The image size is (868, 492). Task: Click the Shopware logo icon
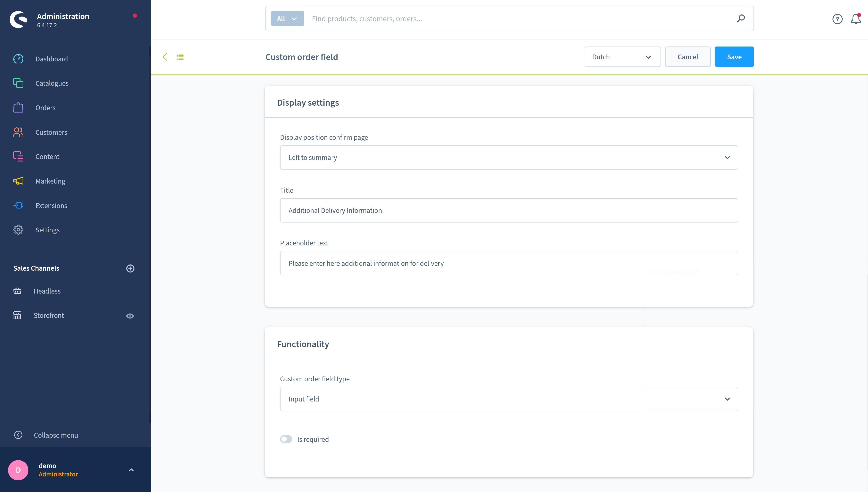[18, 20]
